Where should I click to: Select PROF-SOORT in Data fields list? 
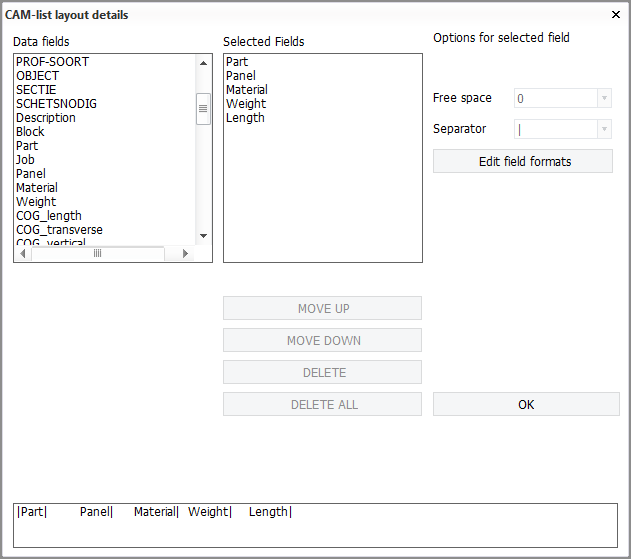click(x=52, y=62)
